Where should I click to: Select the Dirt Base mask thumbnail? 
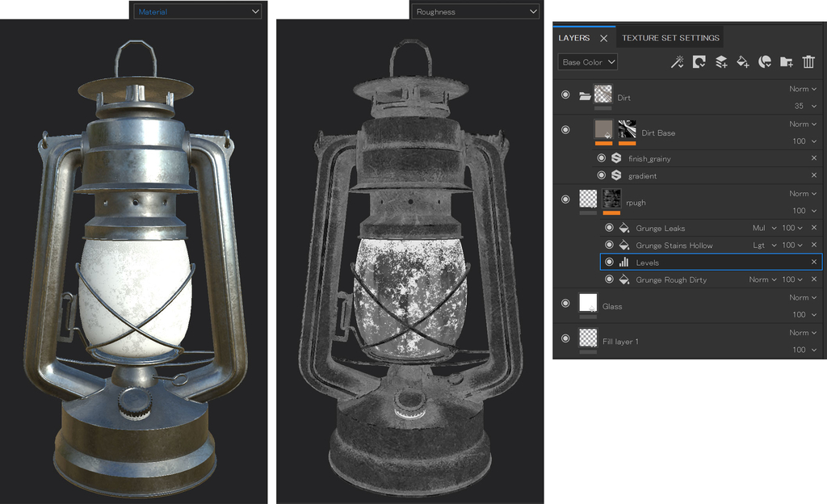627,129
